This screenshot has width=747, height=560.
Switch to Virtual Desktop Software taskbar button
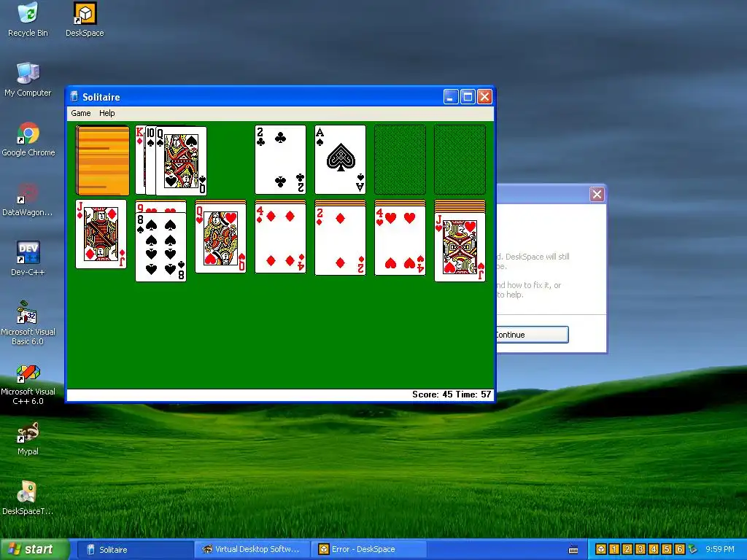point(252,550)
